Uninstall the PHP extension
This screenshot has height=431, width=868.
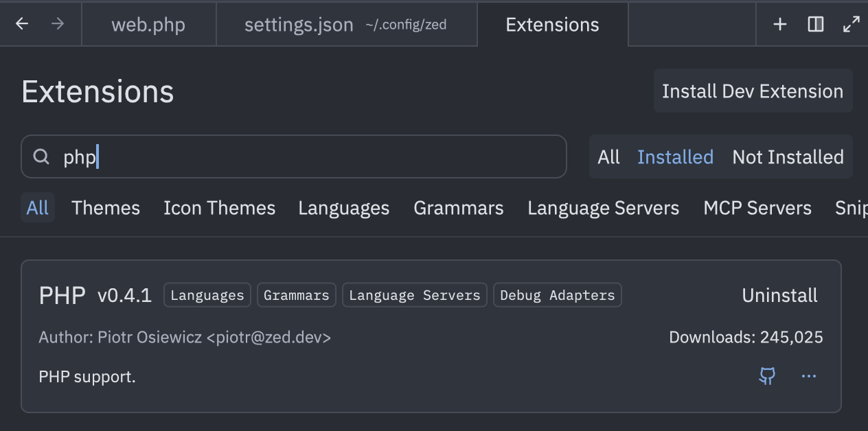[779, 295]
